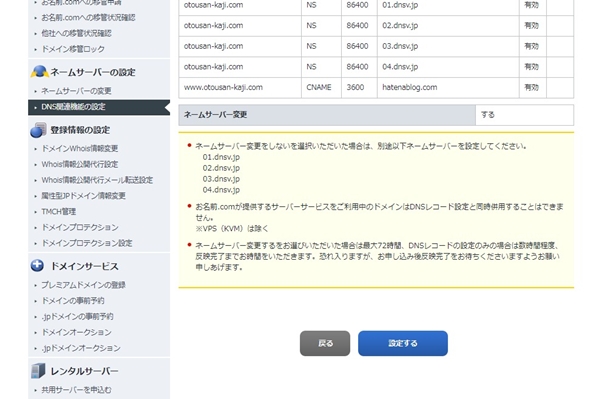
Task: Open 共用サーバーを申込む link
Action: coord(76,390)
